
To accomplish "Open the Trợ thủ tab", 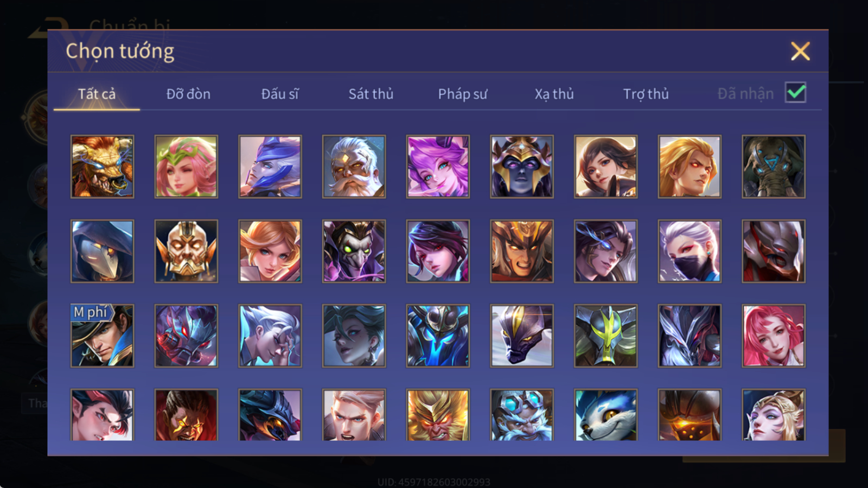I will point(646,94).
